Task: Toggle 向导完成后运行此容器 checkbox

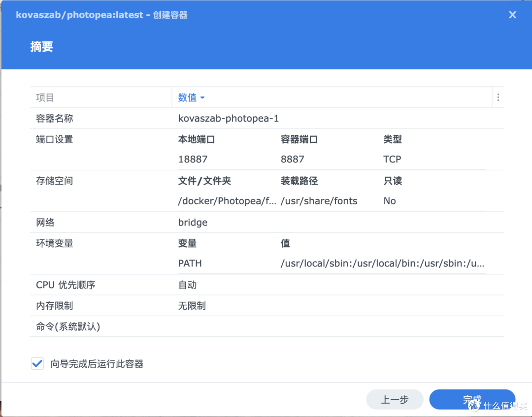Action: coord(37,364)
